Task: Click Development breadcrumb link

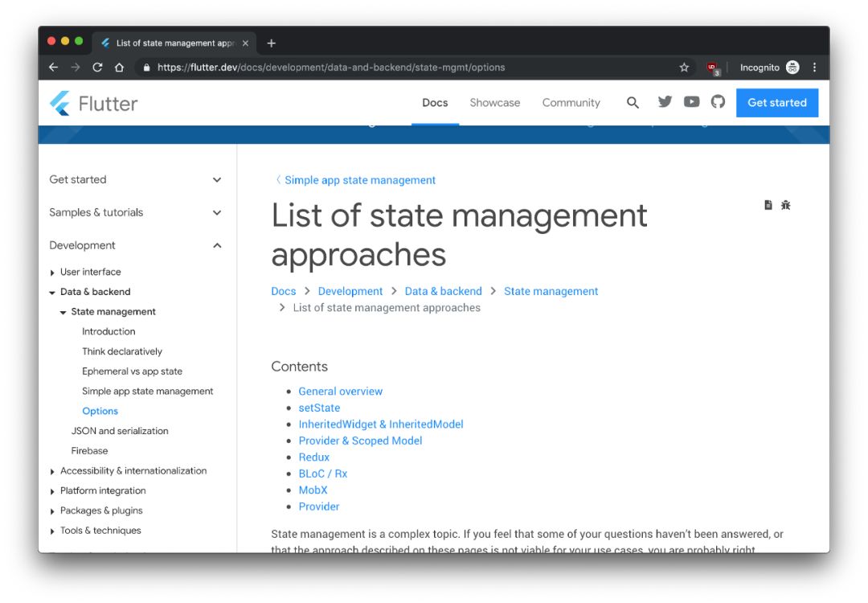Action: (x=350, y=291)
